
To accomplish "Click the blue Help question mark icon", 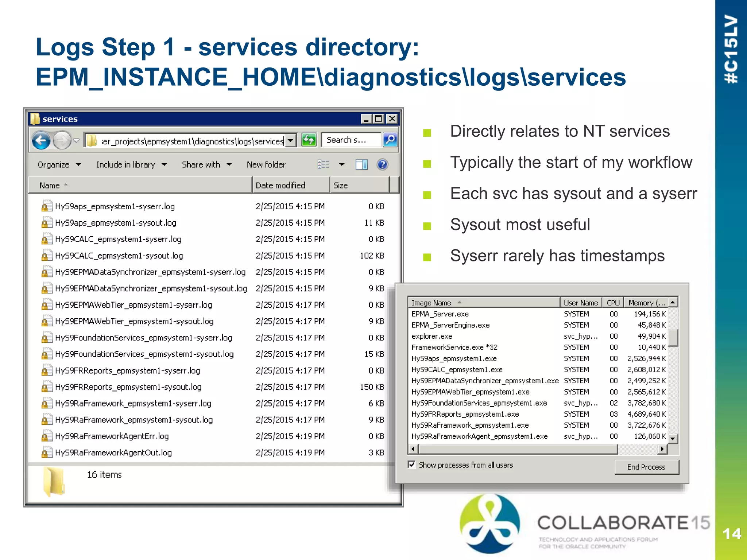I will (x=382, y=165).
